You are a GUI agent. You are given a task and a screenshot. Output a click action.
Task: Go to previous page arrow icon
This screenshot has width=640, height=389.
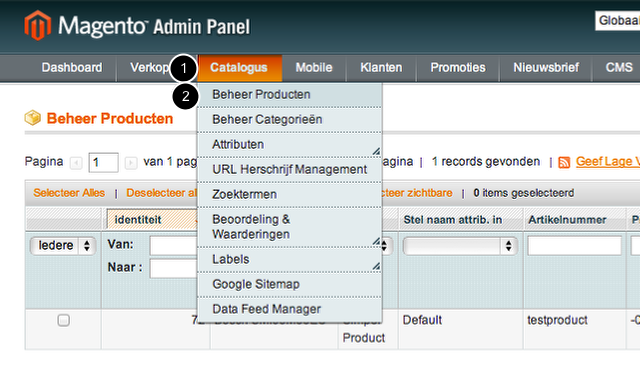point(76,163)
